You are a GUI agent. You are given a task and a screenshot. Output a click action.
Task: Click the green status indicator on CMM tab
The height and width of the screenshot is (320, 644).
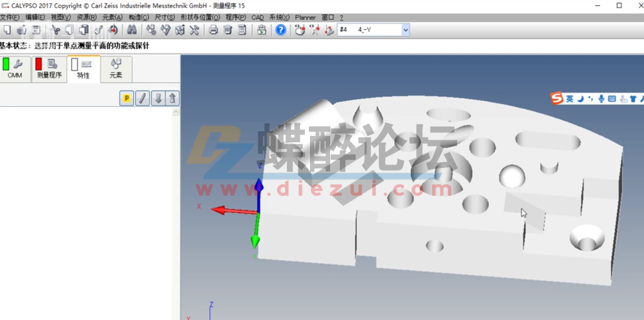pos(5,64)
